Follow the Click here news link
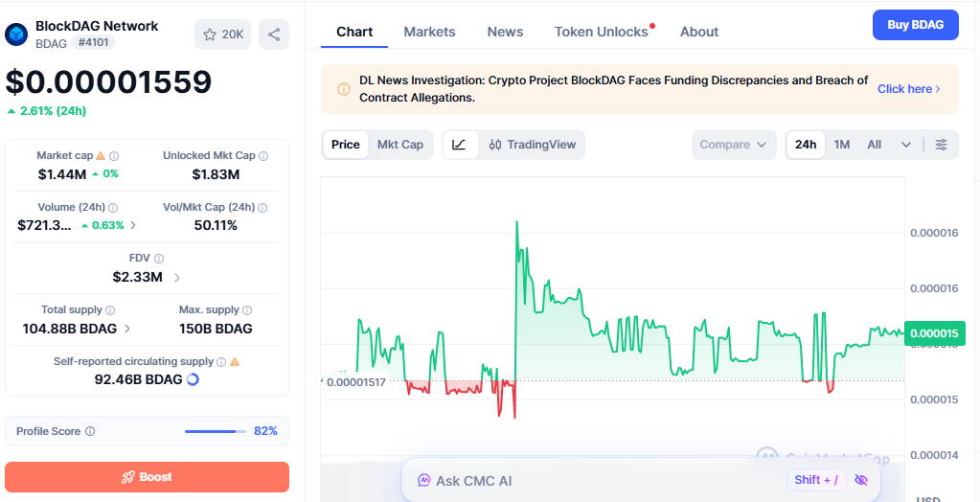980x502 pixels. pos(909,89)
